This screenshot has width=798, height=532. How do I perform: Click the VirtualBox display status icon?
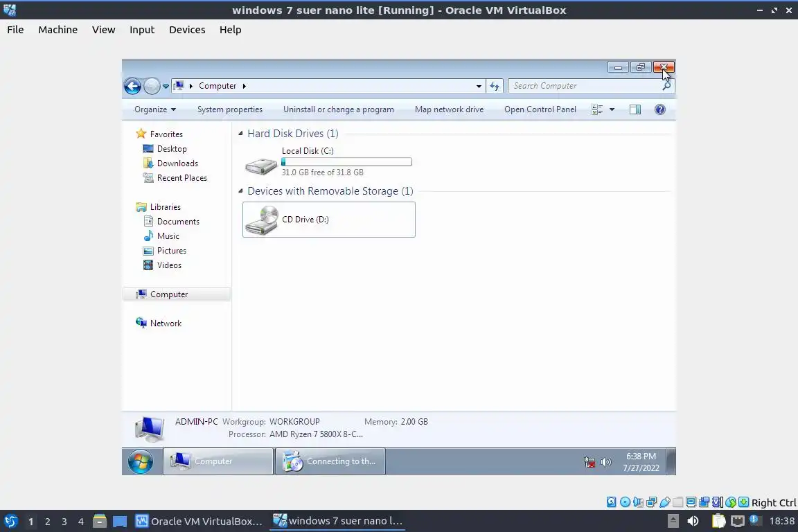click(691, 502)
